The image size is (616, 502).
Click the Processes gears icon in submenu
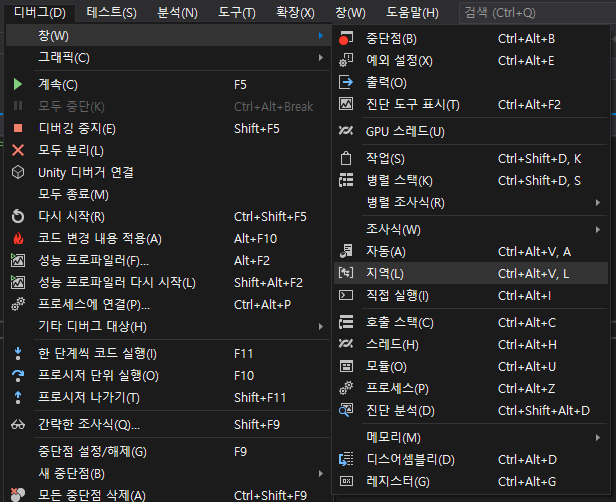click(x=346, y=388)
